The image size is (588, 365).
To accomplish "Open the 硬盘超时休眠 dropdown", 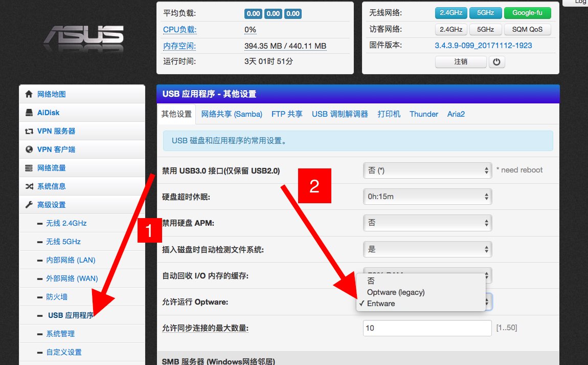I will (427, 197).
